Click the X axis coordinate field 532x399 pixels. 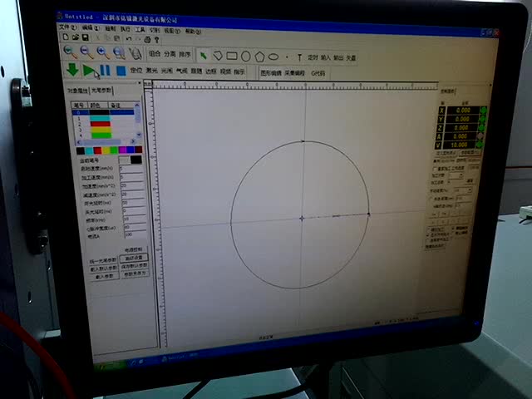pos(462,110)
